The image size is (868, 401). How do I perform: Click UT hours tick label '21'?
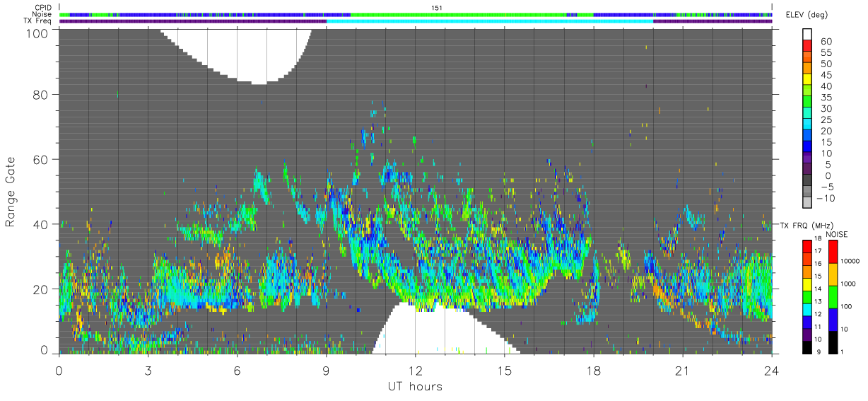tap(682, 370)
